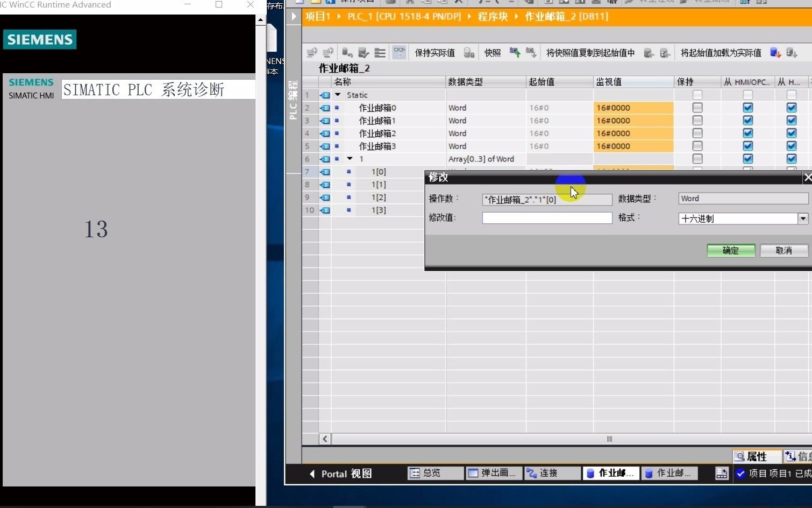Image resolution: width=812 pixels, height=508 pixels.
Task: Click the Portal 视图 back arrow
Action: [312, 474]
